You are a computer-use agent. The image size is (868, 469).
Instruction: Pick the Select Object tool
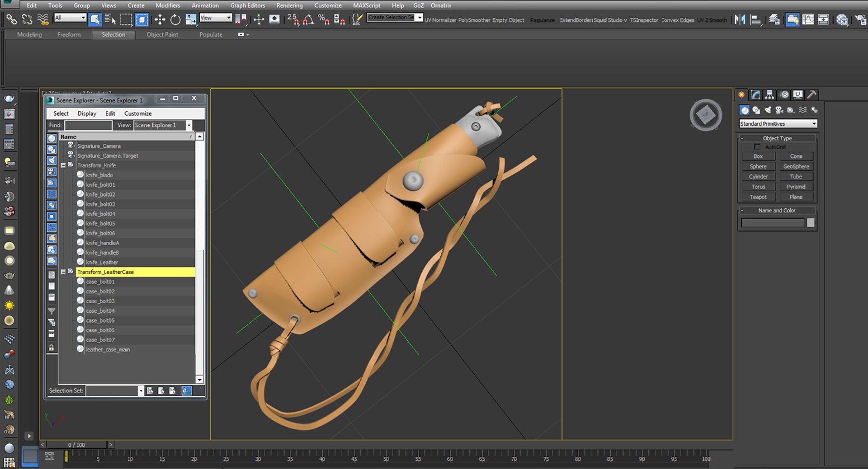95,19
